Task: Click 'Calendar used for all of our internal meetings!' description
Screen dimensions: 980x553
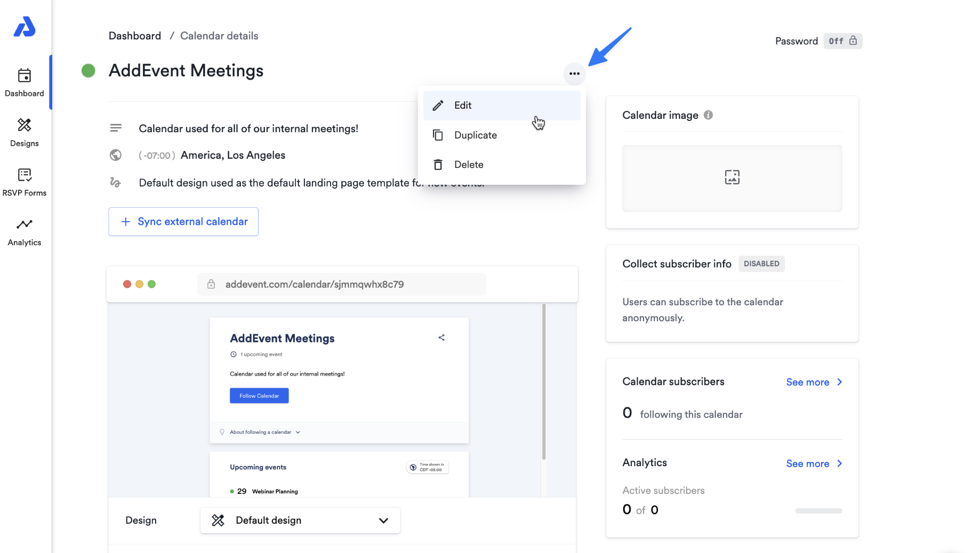Action: [x=248, y=128]
